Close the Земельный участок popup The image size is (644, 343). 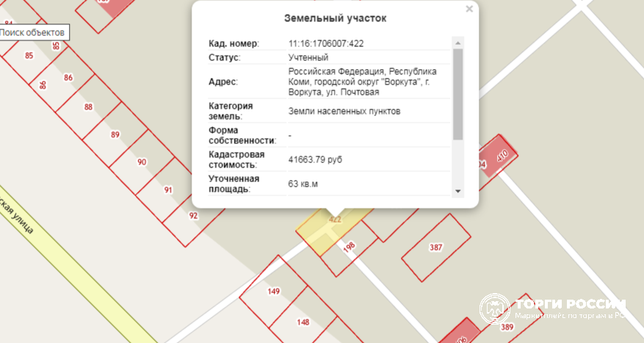pos(469,10)
